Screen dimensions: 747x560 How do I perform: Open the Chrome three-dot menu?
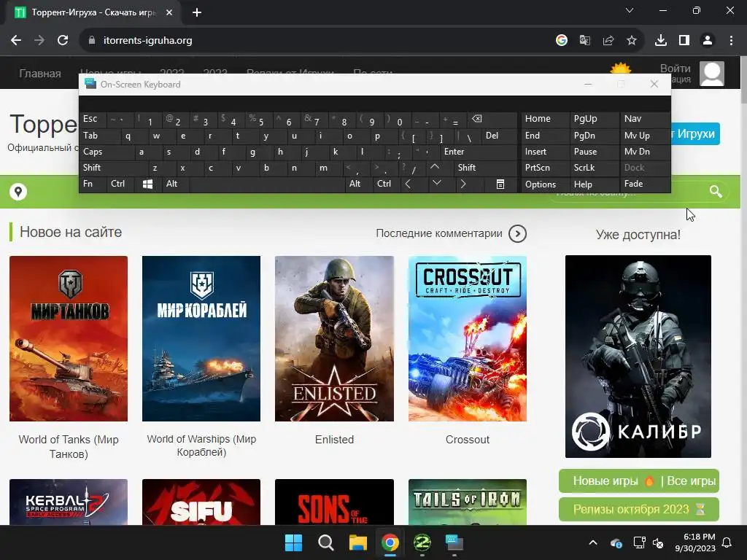pos(731,41)
